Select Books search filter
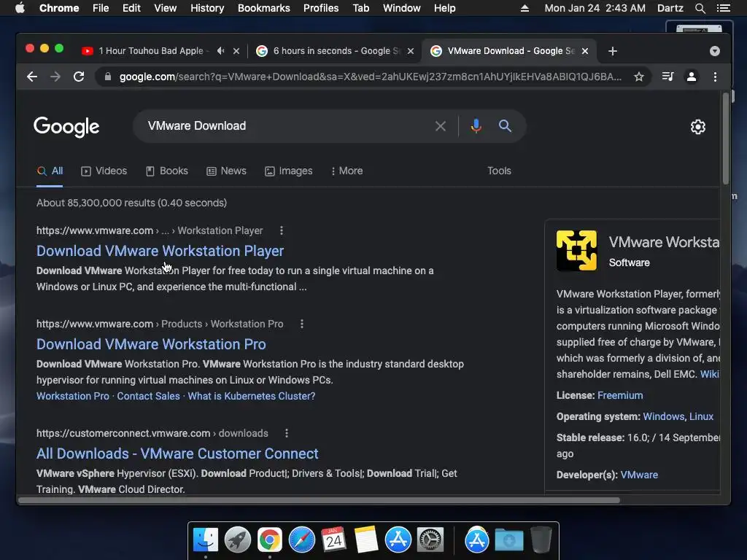The width and height of the screenshot is (747, 560). point(167,171)
